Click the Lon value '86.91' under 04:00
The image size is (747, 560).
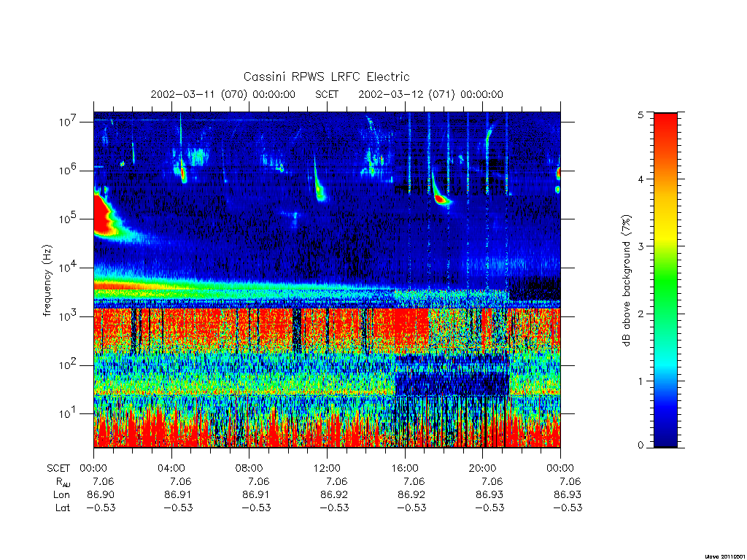[178, 495]
